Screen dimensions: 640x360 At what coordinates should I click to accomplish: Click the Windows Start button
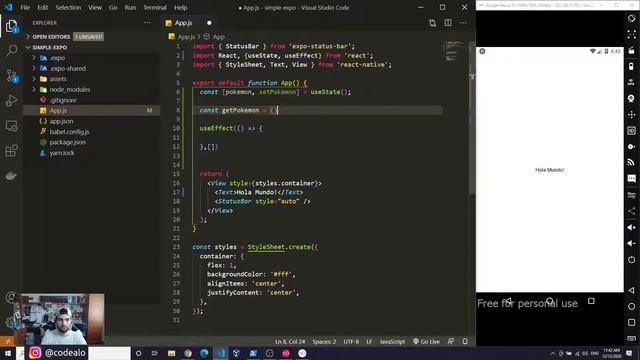click(x=7, y=353)
